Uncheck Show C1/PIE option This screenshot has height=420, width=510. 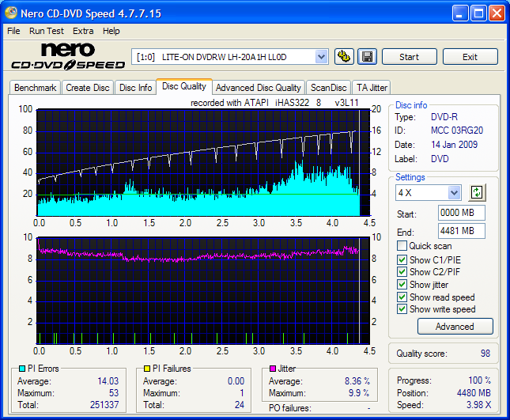point(402,259)
